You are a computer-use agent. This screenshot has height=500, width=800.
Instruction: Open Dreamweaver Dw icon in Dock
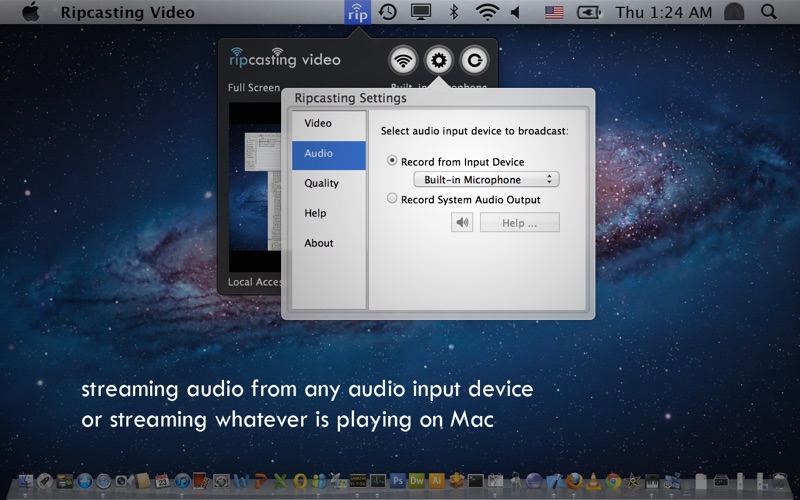pyautogui.click(x=417, y=481)
